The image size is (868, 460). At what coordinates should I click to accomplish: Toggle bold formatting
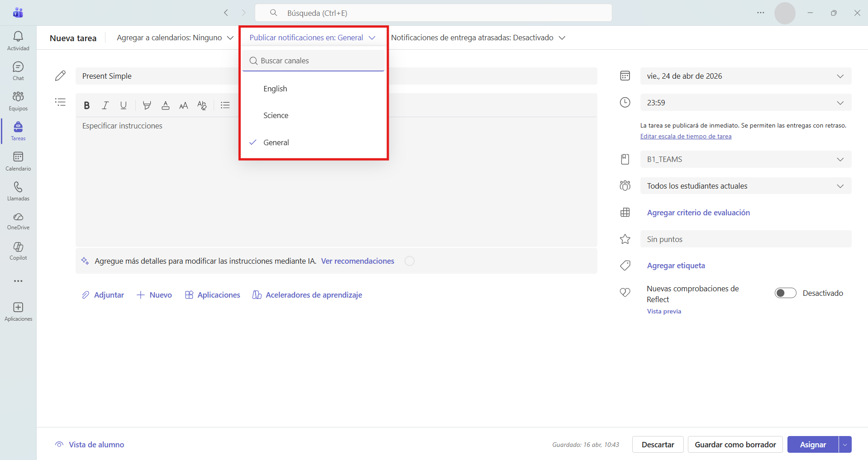pyautogui.click(x=87, y=105)
